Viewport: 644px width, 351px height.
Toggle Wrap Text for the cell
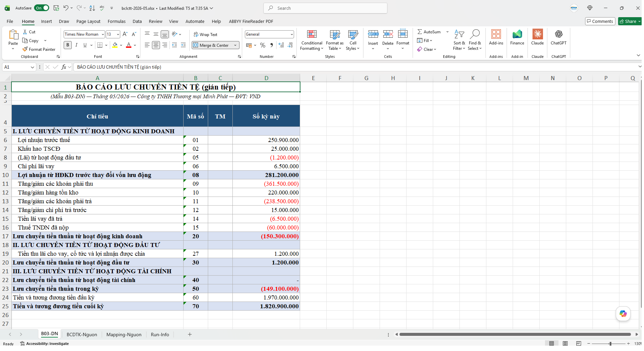pyautogui.click(x=205, y=34)
